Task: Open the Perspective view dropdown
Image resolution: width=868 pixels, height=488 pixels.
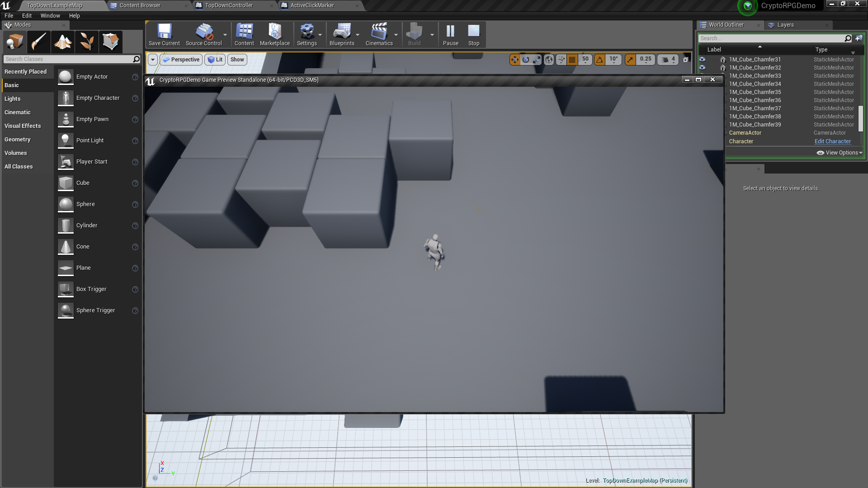Action: point(181,60)
